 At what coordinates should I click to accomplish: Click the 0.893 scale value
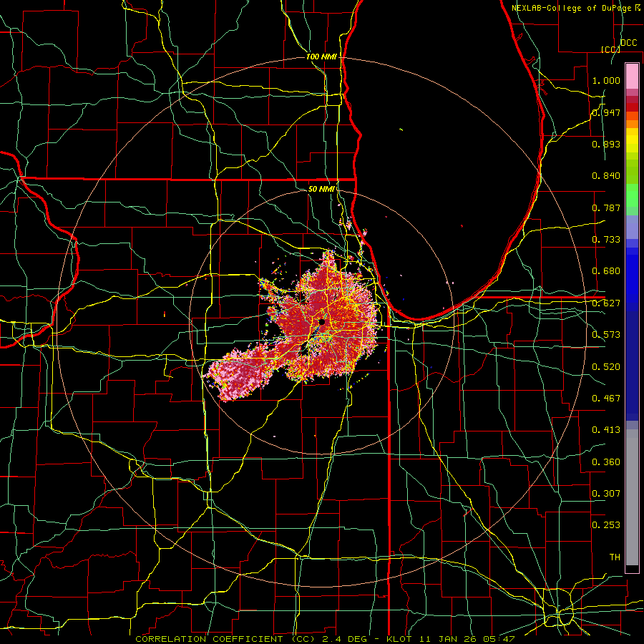point(606,144)
